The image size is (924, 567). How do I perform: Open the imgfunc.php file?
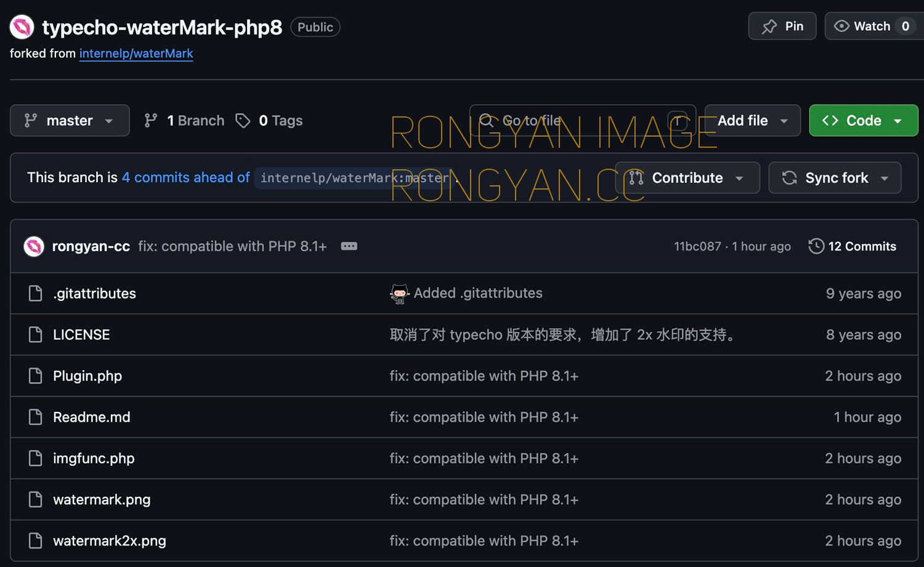[x=94, y=459]
